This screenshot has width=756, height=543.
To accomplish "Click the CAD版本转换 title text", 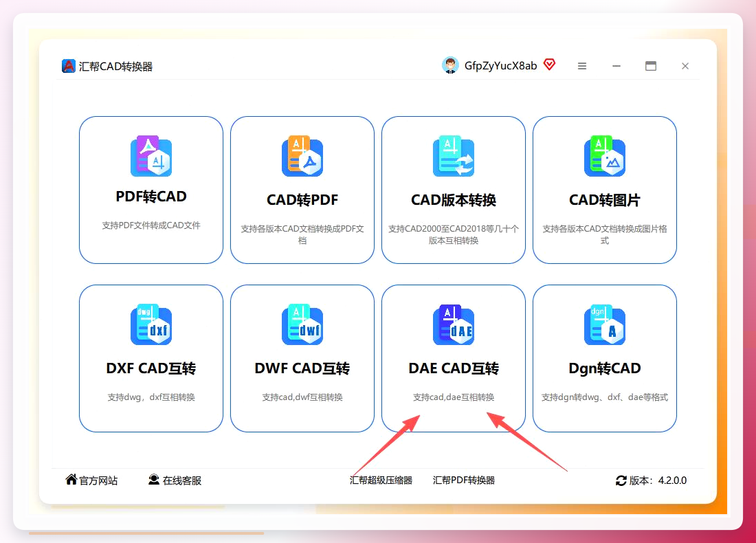I will pyautogui.click(x=453, y=199).
